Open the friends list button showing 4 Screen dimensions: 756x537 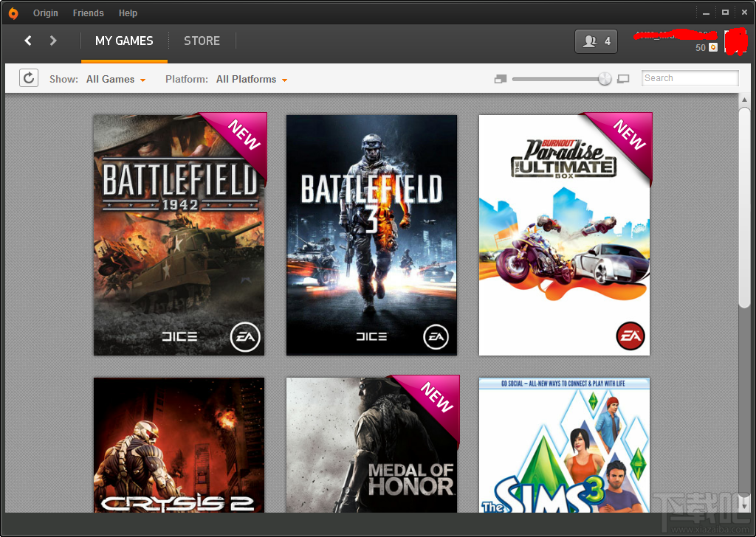596,41
